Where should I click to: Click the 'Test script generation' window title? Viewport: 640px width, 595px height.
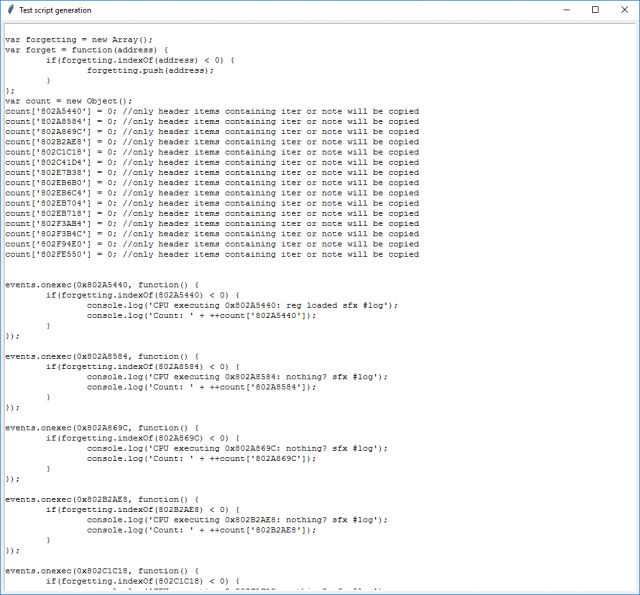click(x=55, y=10)
